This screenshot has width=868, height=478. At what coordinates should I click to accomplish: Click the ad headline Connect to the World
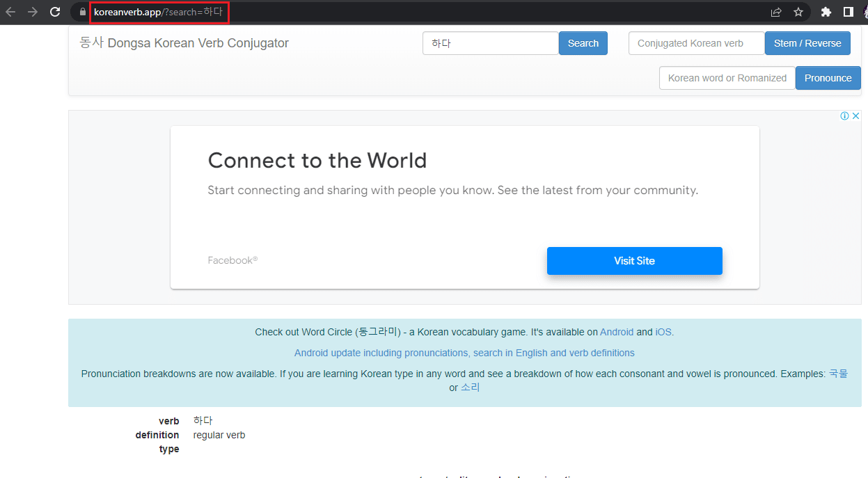click(317, 161)
